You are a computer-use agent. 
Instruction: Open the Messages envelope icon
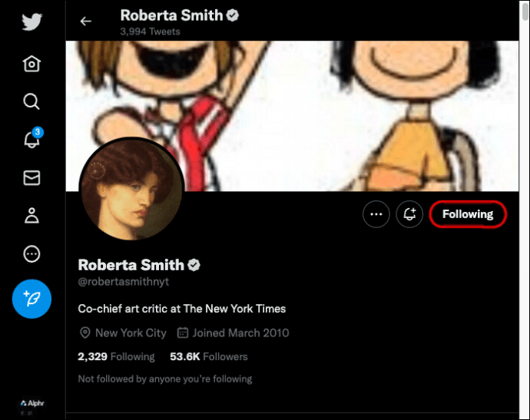coord(31,178)
